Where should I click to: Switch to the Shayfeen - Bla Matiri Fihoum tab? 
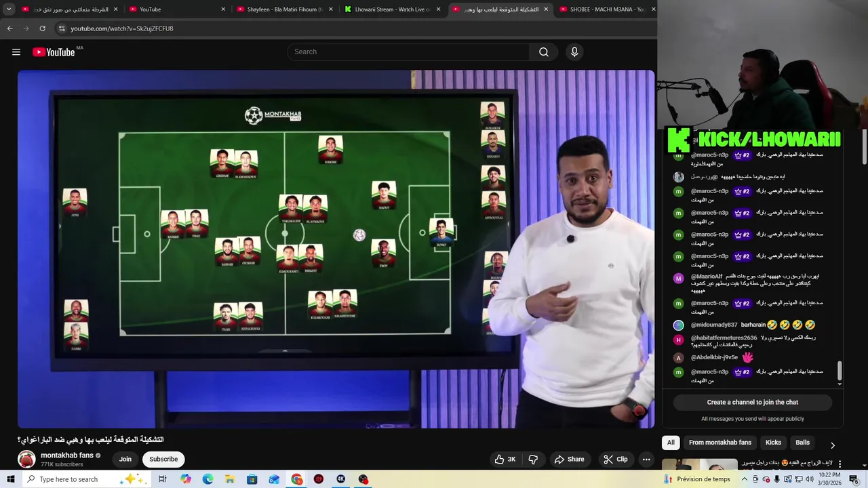point(283,9)
